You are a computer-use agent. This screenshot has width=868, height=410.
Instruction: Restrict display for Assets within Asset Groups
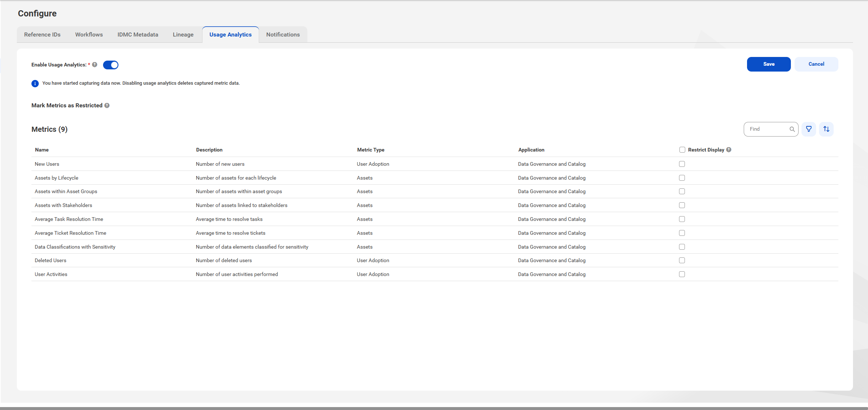click(x=682, y=191)
